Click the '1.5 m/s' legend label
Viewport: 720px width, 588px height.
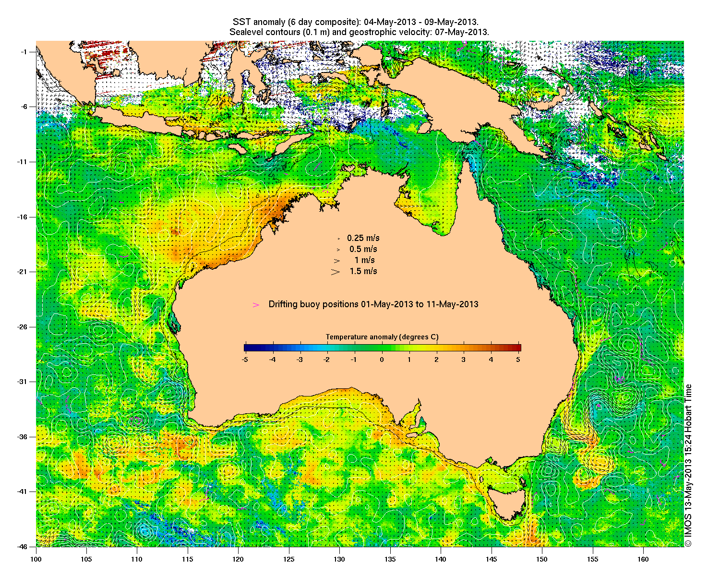[363, 271]
